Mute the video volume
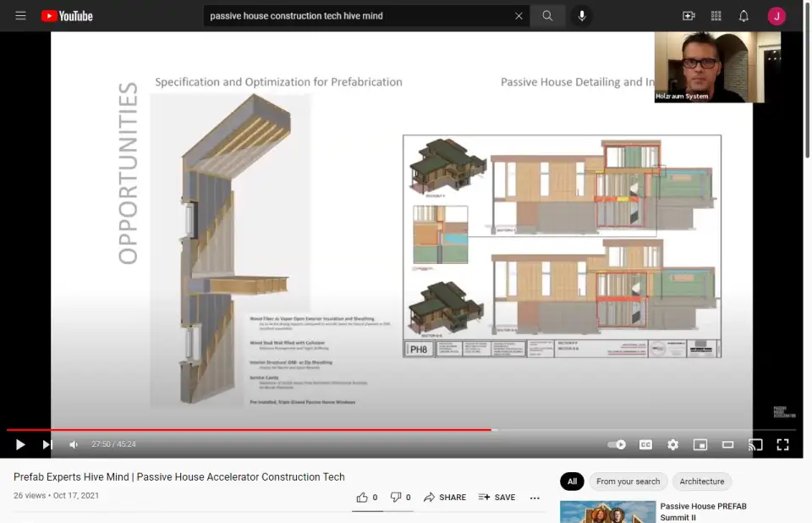Image resolution: width=812 pixels, height=523 pixels. (74, 444)
